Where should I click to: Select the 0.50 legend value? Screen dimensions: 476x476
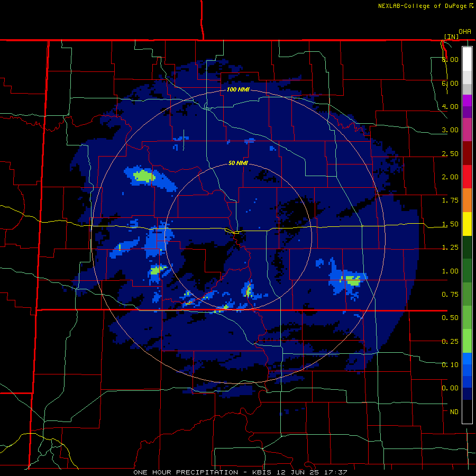point(450,318)
